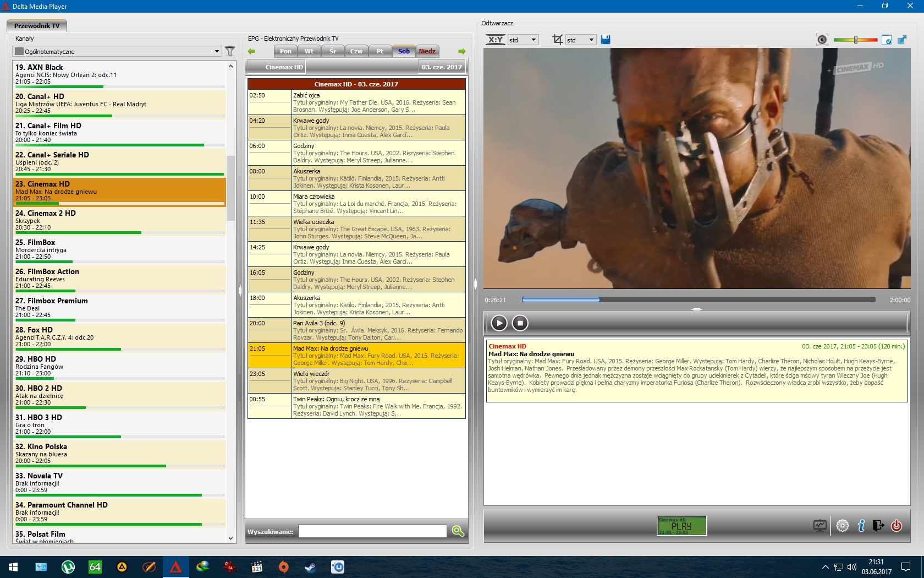
Task: Open the crop std dropdown
Action: click(x=580, y=40)
